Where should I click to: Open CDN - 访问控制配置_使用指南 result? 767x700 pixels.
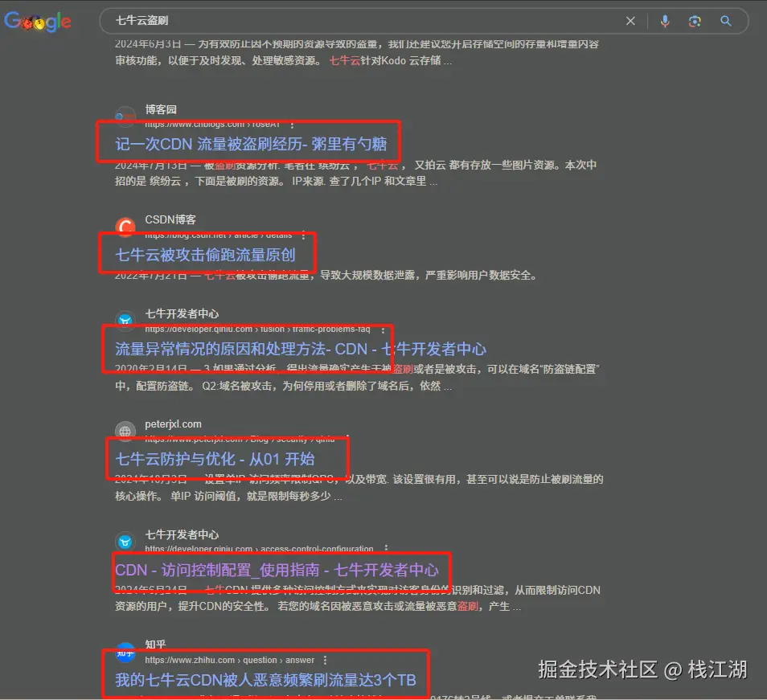[x=277, y=570]
